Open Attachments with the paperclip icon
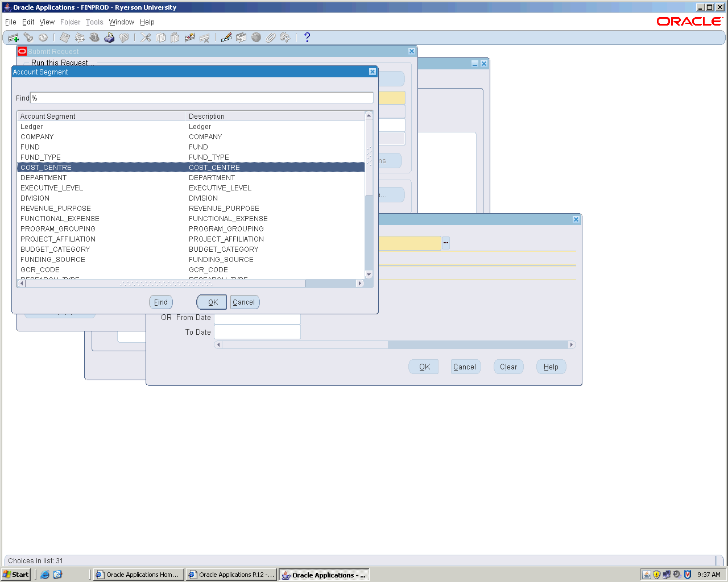This screenshot has height=582, width=728. (271, 38)
